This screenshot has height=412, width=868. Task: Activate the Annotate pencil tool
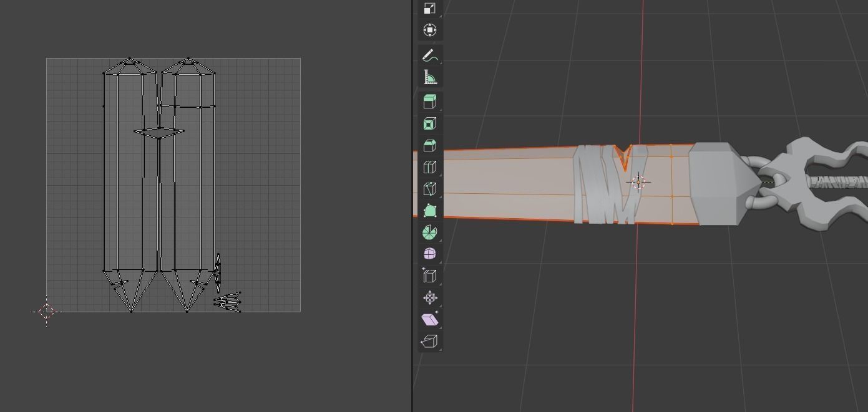429,56
